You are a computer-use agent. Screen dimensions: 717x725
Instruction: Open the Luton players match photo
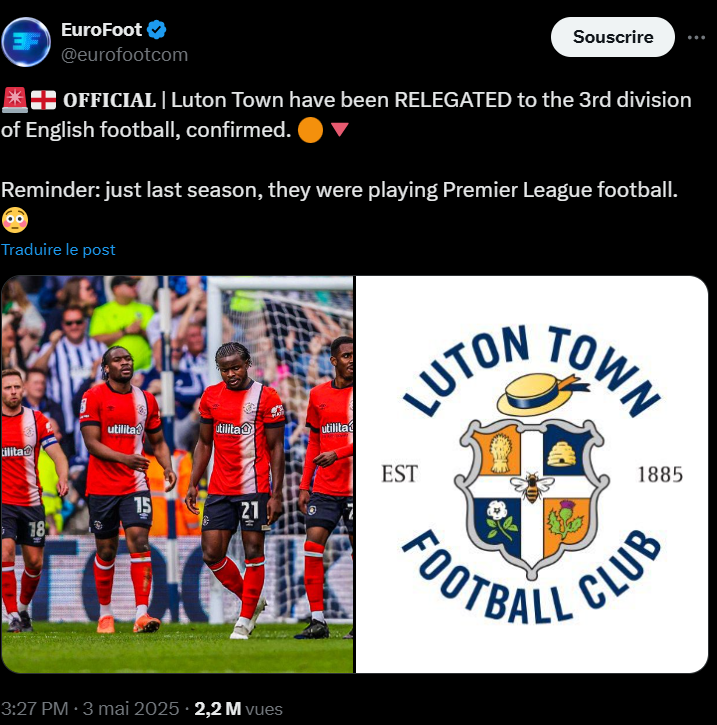pos(177,474)
